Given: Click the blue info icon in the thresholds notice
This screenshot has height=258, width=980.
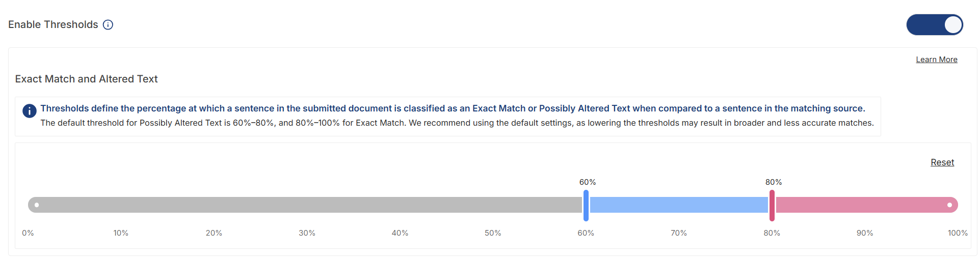Looking at the screenshot, I should point(30,110).
